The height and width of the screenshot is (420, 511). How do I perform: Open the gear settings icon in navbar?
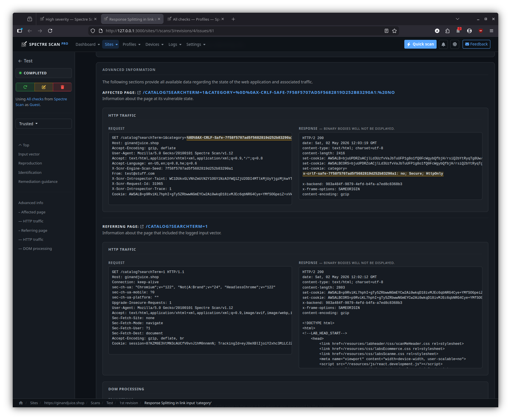click(455, 44)
